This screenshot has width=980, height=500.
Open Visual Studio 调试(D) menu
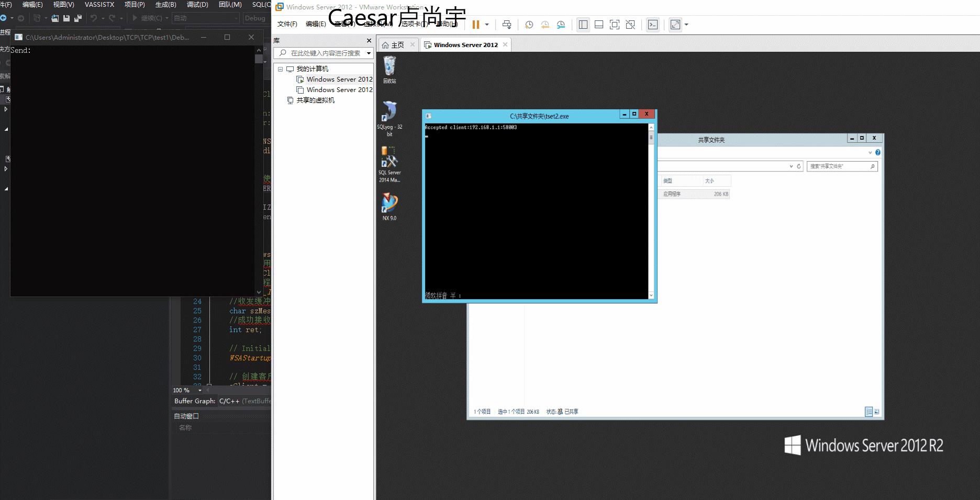click(197, 5)
